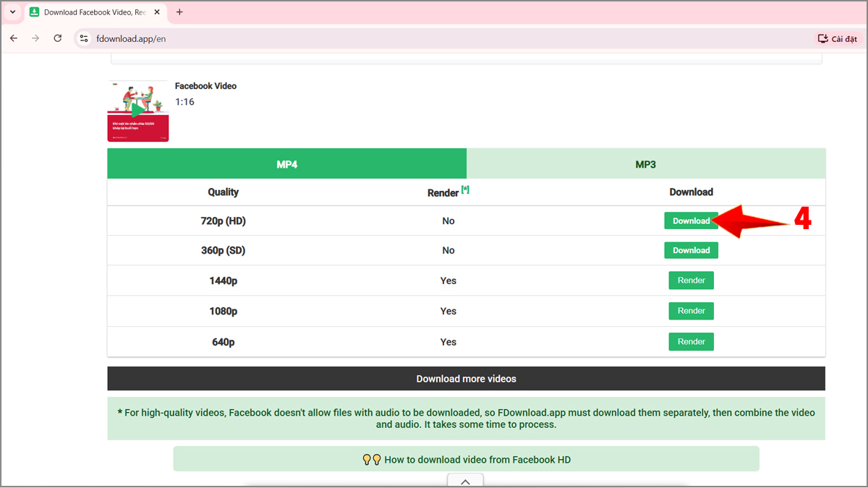Open site information icon in address bar
This screenshot has width=868, height=488.
(x=84, y=38)
